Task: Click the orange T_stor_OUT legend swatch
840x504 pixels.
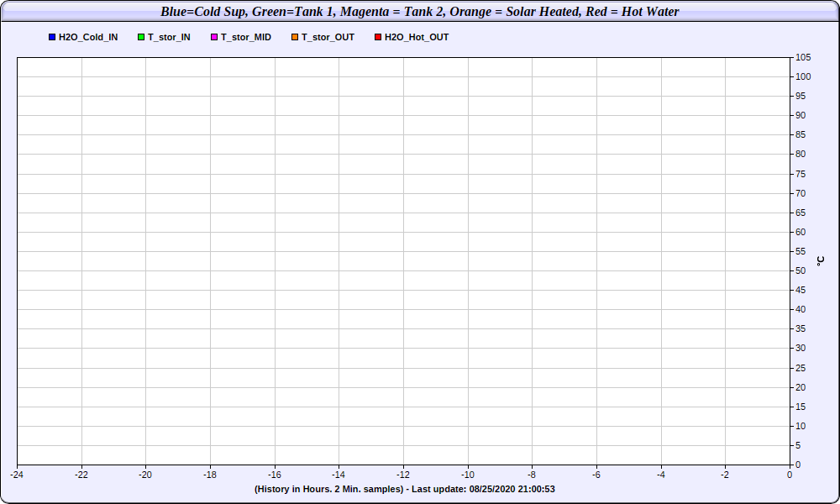Action: [x=295, y=37]
